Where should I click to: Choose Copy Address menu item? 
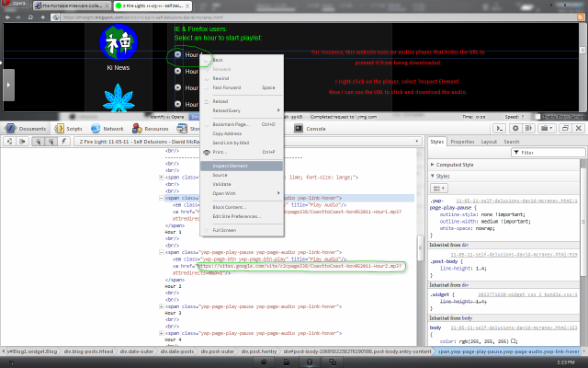242,133
